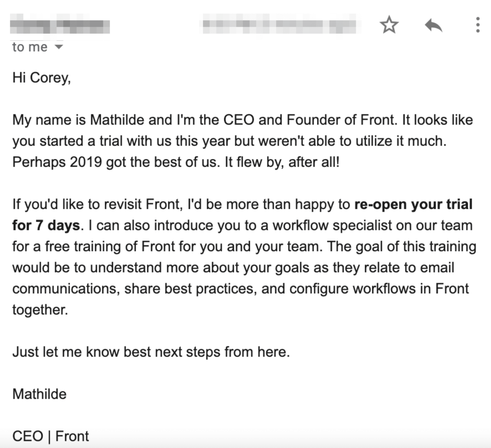
Task: Expand recipient details with 'to me' arrow
Action: tap(60, 46)
